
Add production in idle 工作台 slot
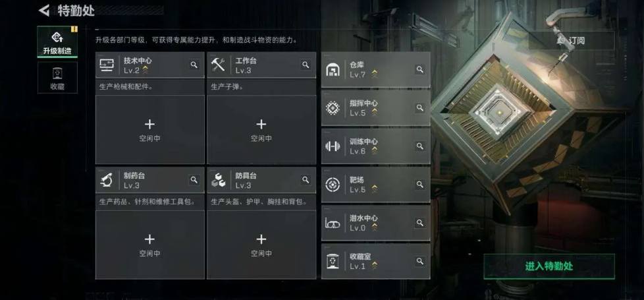pos(261,130)
